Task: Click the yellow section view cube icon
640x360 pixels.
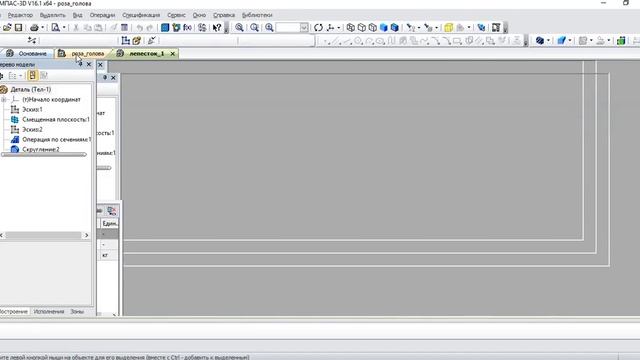Action: click(449, 28)
